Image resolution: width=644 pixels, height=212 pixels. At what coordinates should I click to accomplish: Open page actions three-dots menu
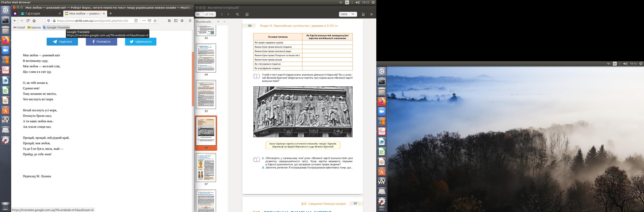click(144, 21)
